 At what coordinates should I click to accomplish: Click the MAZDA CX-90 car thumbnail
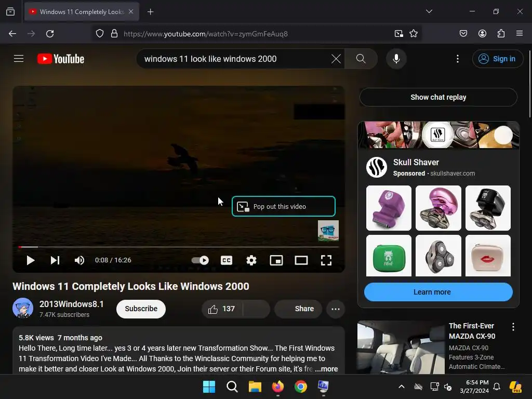[x=401, y=348]
